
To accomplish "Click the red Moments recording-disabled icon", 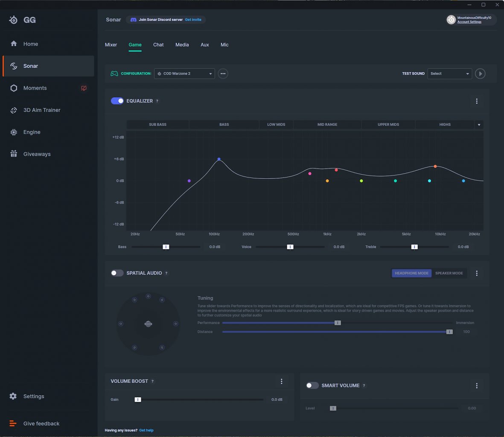I will tap(84, 88).
